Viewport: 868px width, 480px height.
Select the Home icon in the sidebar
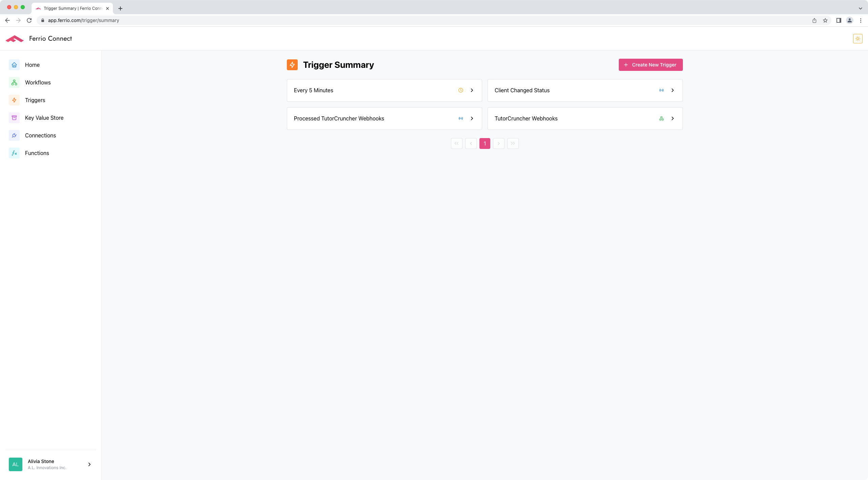point(14,65)
